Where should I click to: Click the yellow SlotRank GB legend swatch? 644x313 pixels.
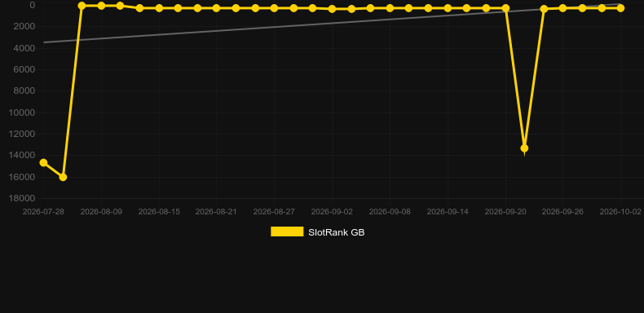coord(287,231)
